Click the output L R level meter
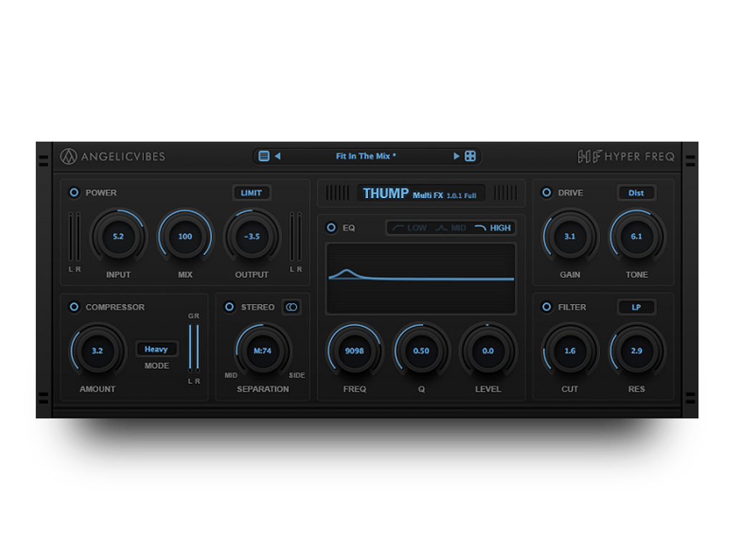The width and height of the screenshot is (735, 560). coord(296,237)
